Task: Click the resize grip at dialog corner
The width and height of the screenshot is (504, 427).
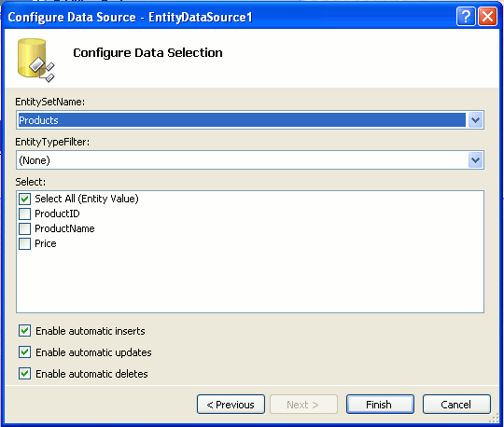Action: [494, 418]
